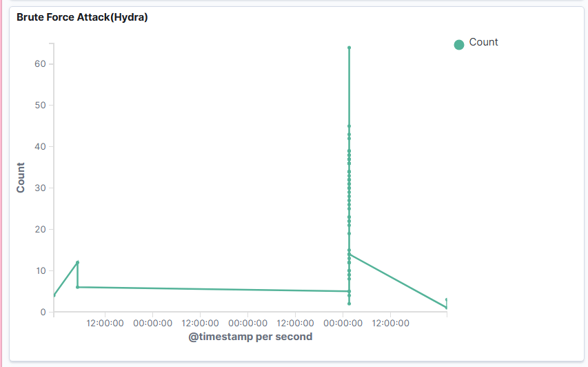Click the 20 y-axis tick label
Viewport: 588px width, 367px height.
point(40,229)
